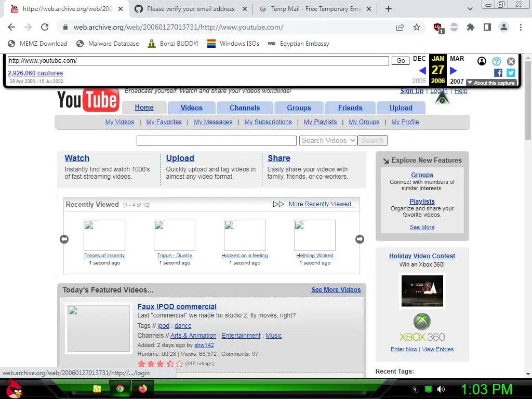Toggle the browser side panel

[487, 27]
